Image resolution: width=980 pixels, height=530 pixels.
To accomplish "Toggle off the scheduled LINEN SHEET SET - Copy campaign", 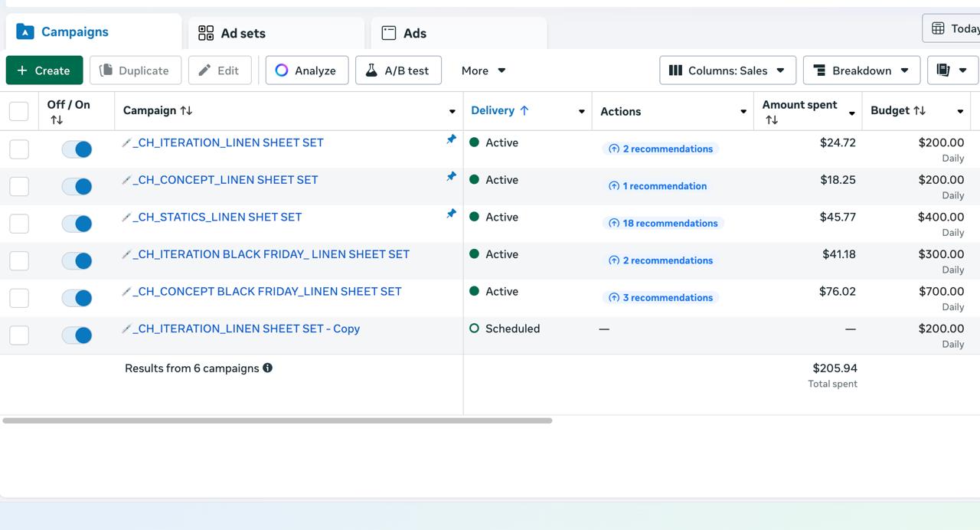I will coord(77,335).
